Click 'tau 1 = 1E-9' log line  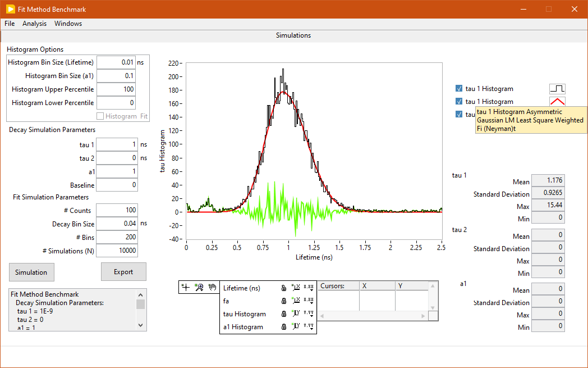tap(35, 311)
